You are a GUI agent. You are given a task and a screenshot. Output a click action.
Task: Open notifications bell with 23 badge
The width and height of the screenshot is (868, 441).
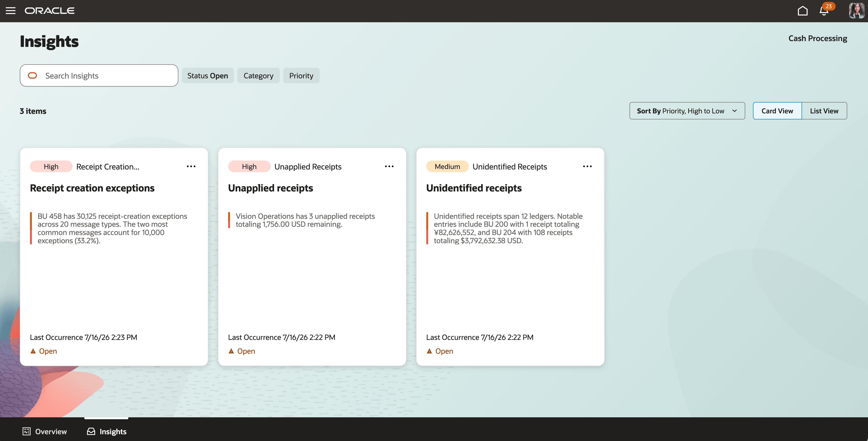(825, 11)
